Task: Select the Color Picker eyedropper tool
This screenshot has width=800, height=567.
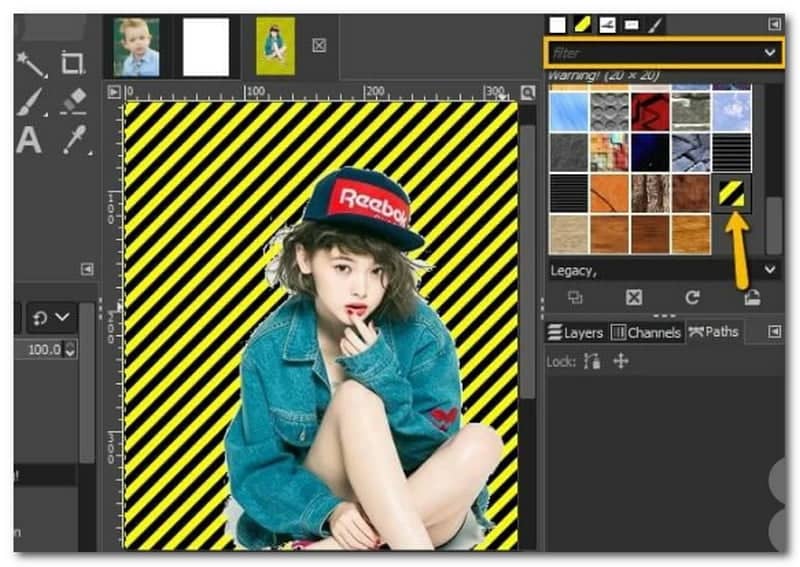Action: 76,140
